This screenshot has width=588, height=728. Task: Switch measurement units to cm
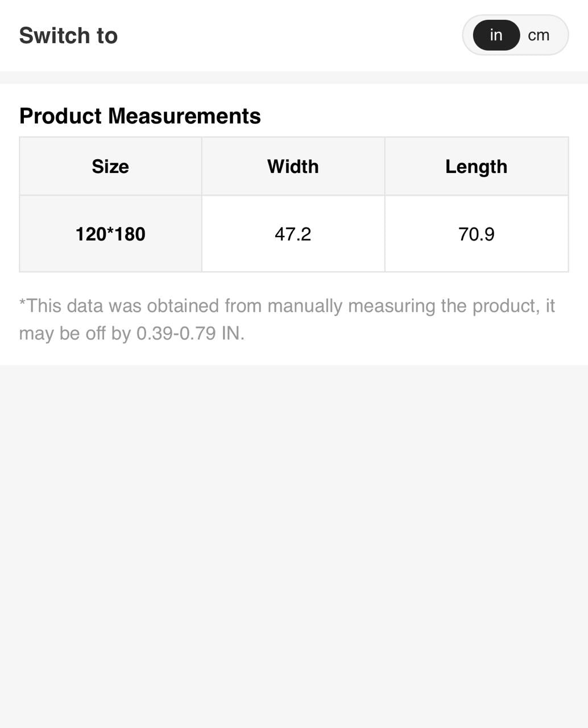539,35
